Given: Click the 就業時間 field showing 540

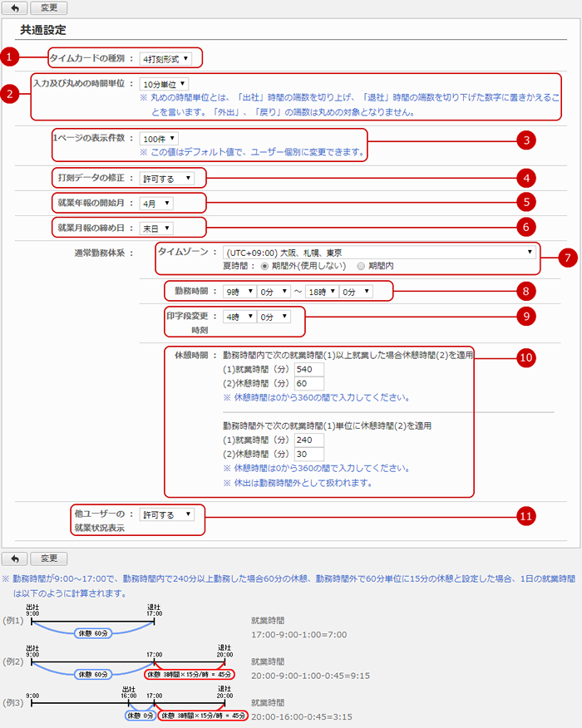Looking at the screenshot, I should pyautogui.click(x=308, y=368).
